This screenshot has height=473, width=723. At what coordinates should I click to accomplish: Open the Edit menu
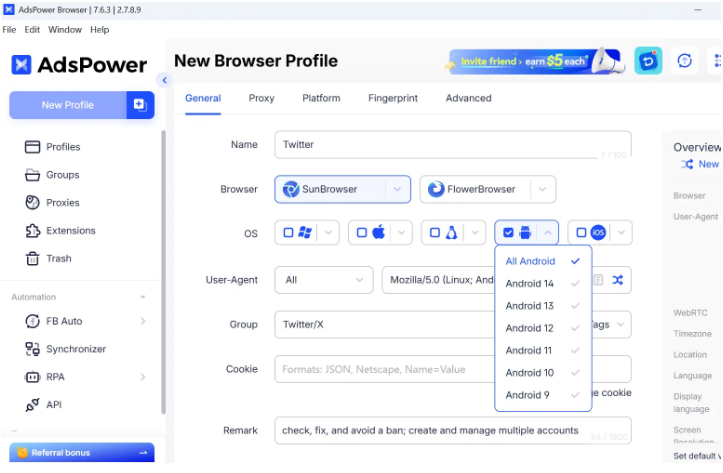(32, 30)
